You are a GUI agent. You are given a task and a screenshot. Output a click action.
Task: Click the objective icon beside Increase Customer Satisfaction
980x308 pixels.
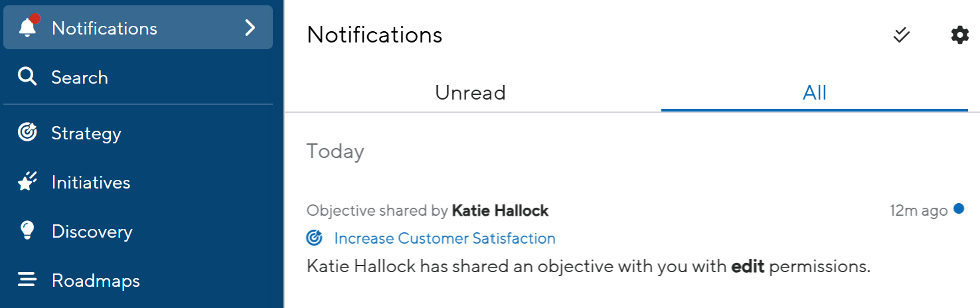click(315, 238)
